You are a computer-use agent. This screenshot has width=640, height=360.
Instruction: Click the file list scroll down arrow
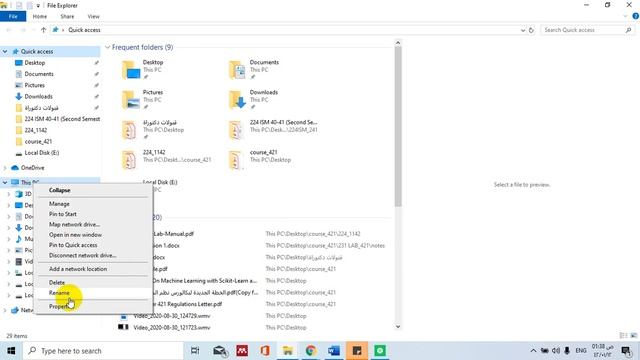[x=398, y=327]
